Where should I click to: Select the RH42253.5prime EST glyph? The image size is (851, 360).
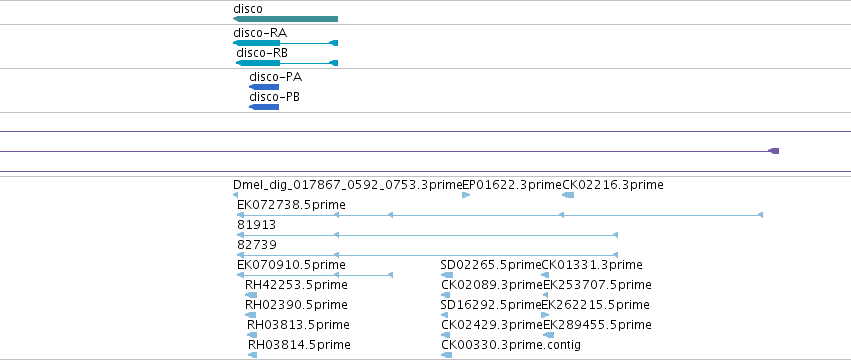(251, 295)
